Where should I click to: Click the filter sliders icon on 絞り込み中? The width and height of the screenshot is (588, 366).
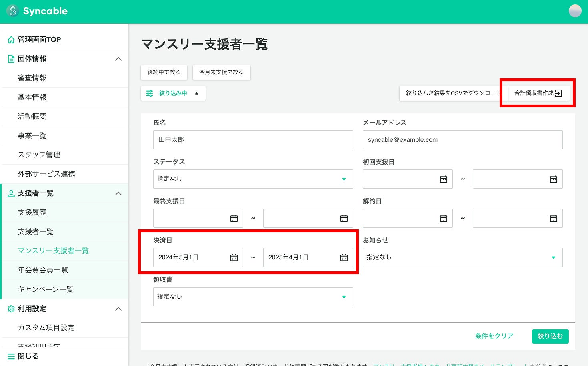tap(150, 93)
